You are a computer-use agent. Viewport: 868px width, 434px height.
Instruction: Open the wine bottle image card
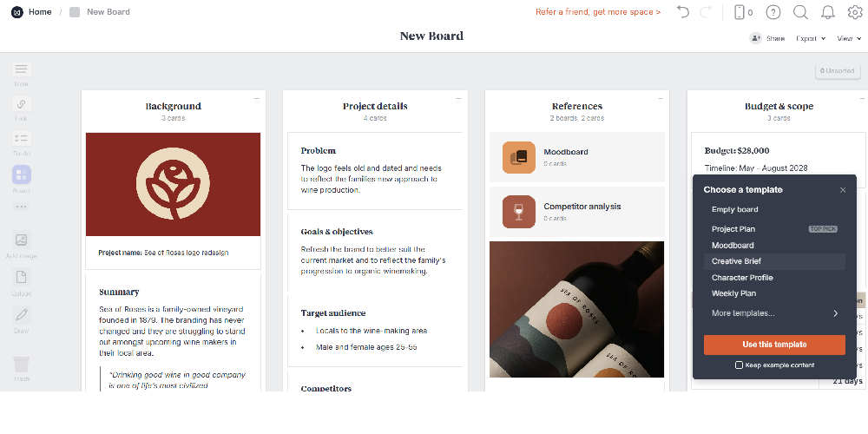coord(576,310)
